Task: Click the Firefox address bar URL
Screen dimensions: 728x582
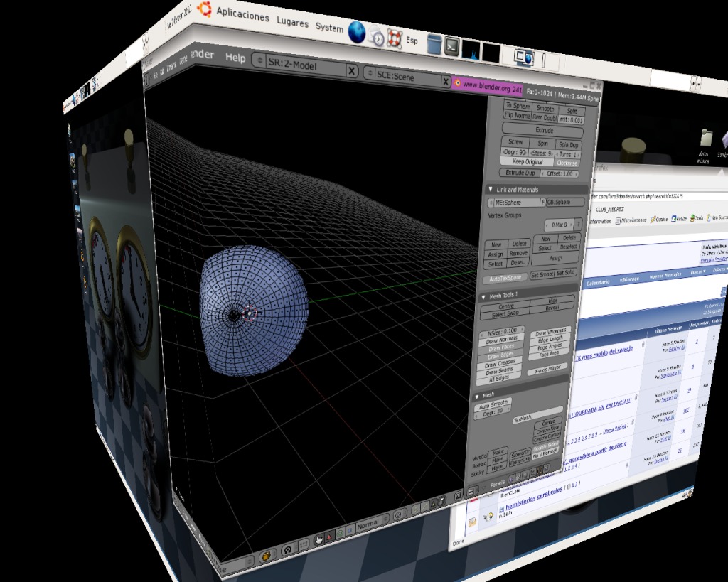Action: [x=638, y=196]
